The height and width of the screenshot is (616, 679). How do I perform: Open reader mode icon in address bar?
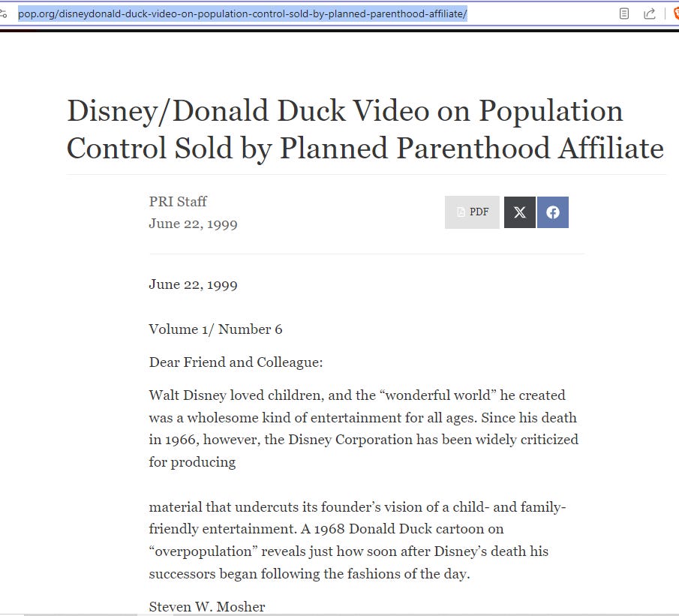tap(624, 14)
